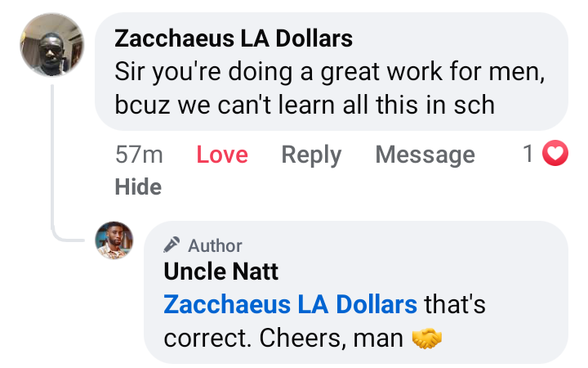
Task: Click the Author pencil icon
Action: (171, 245)
